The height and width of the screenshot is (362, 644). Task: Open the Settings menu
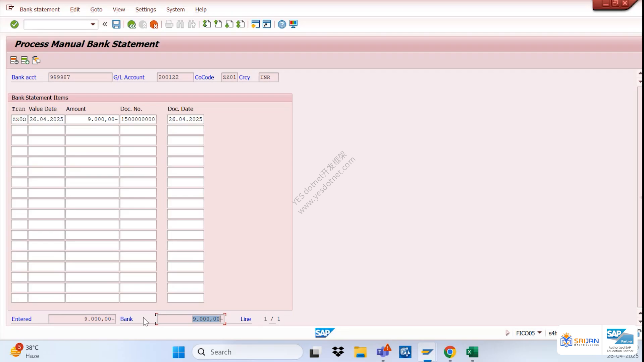click(146, 9)
